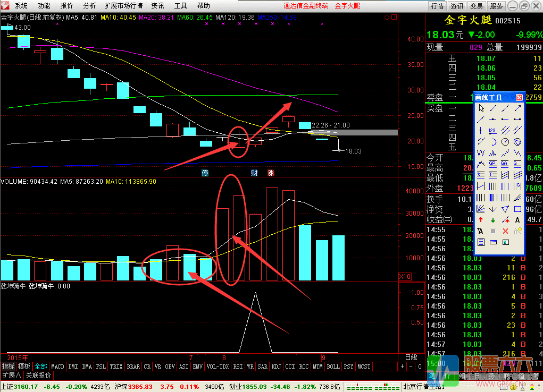This screenshot has height=392, width=543.
Task: Close the 画线工具 drawing tools palette
Action: [519, 98]
